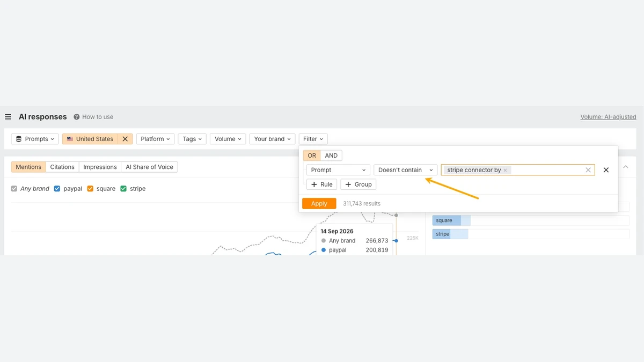
Task: Toggle the Filter dropdown
Action: point(313,139)
